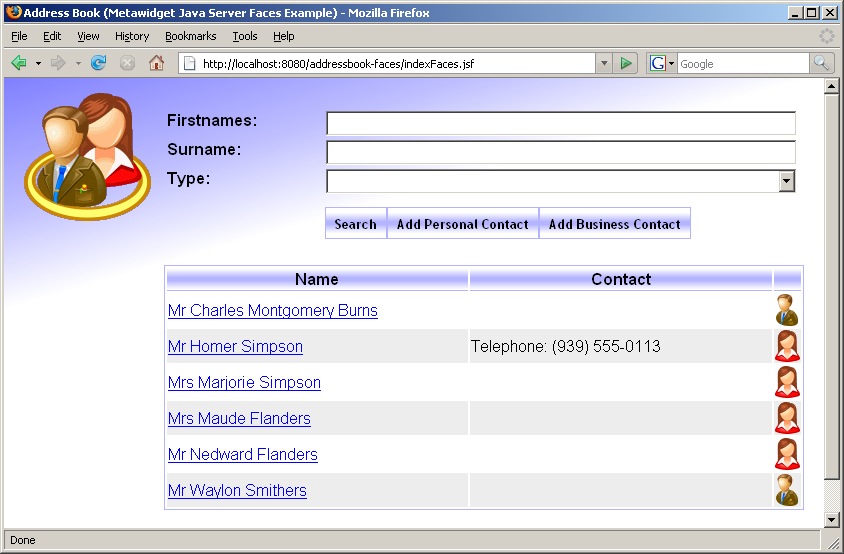Image resolution: width=844 pixels, height=554 pixels.
Task: Expand the address bar URL history dropdown
Action: (x=603, y=63)
